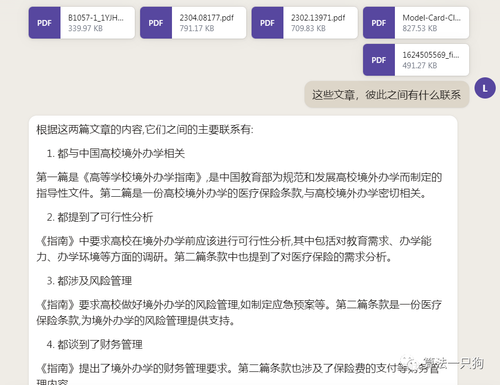Viewport: 500px width, 385px height.
Task: Click the file size text 827.53 KB
Action: coord(420,28)
